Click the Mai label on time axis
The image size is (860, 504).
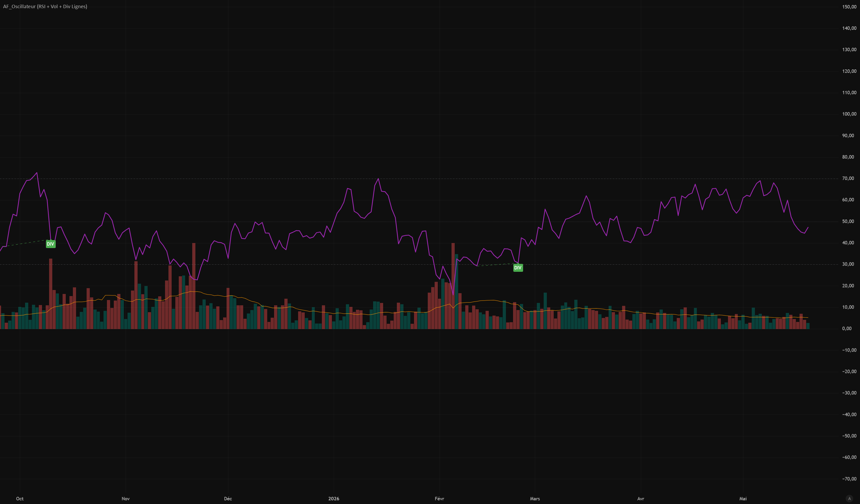pos(743,498)
